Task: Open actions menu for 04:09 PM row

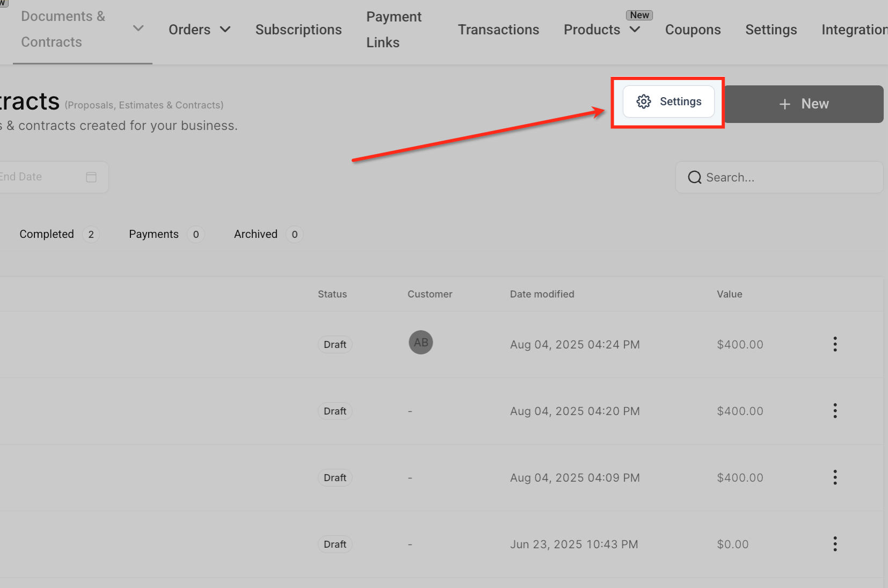Action: 835,477
